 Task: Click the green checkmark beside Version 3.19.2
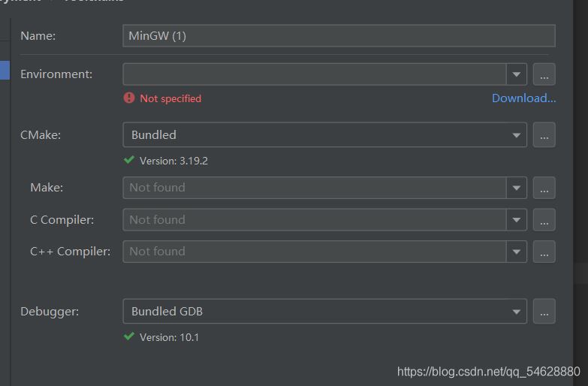click(x=129, y=160)
